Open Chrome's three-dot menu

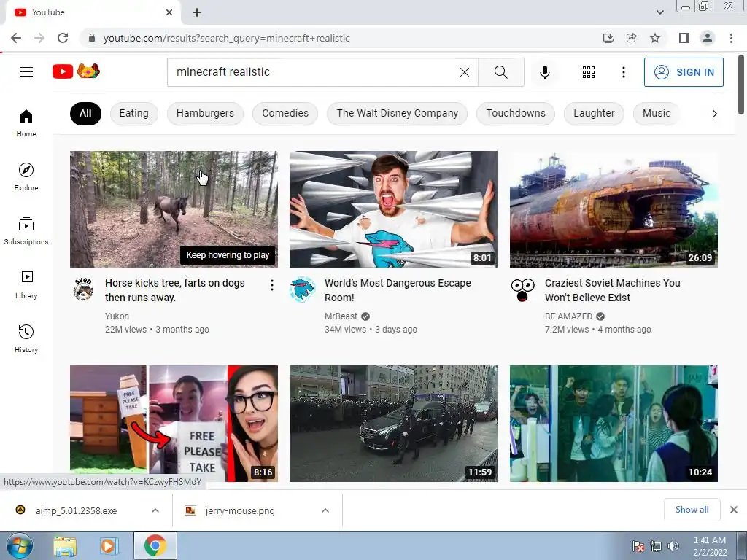(x=731, y=38)
